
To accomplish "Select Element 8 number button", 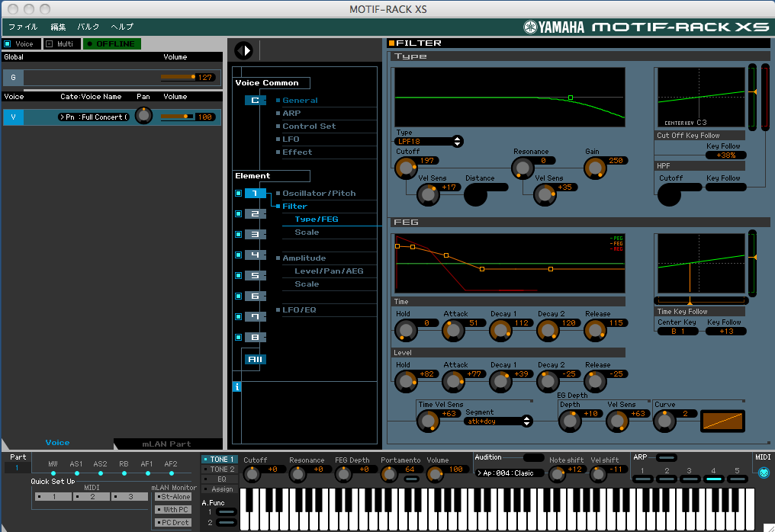I will point(255,338).
